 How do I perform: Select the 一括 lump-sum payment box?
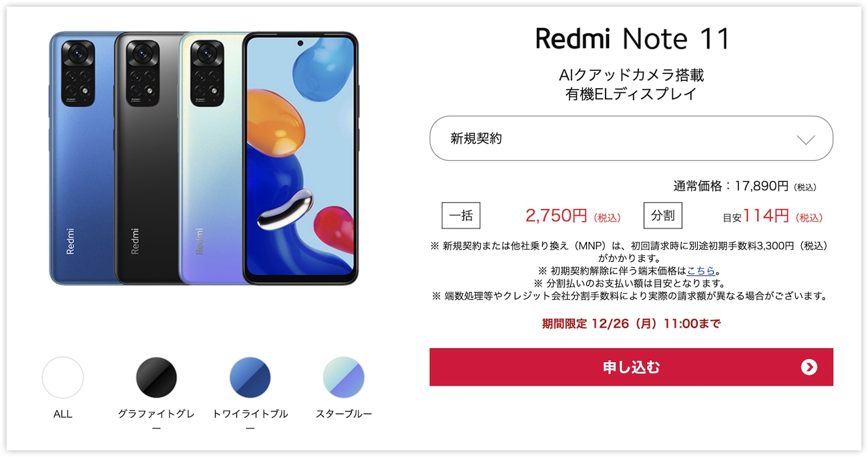coord(461,215)
